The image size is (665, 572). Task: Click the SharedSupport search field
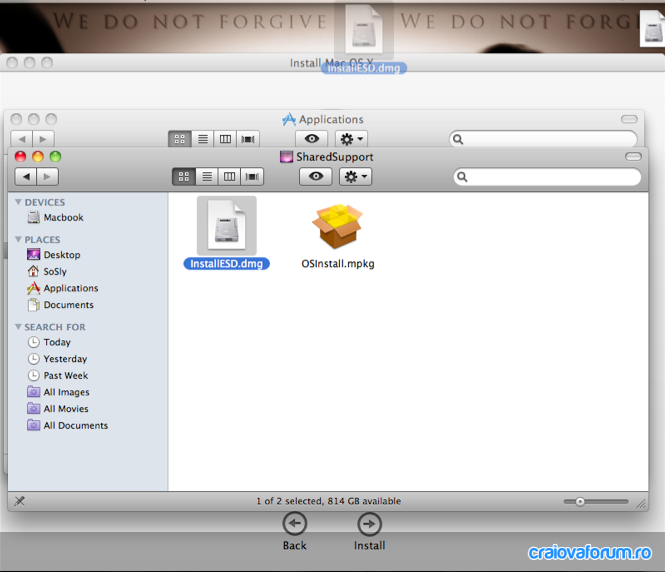click(547, 177)
